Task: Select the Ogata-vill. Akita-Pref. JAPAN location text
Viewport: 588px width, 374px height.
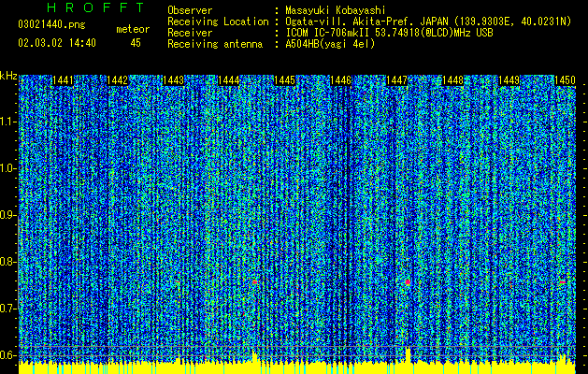Action: [x=428, y=22]
